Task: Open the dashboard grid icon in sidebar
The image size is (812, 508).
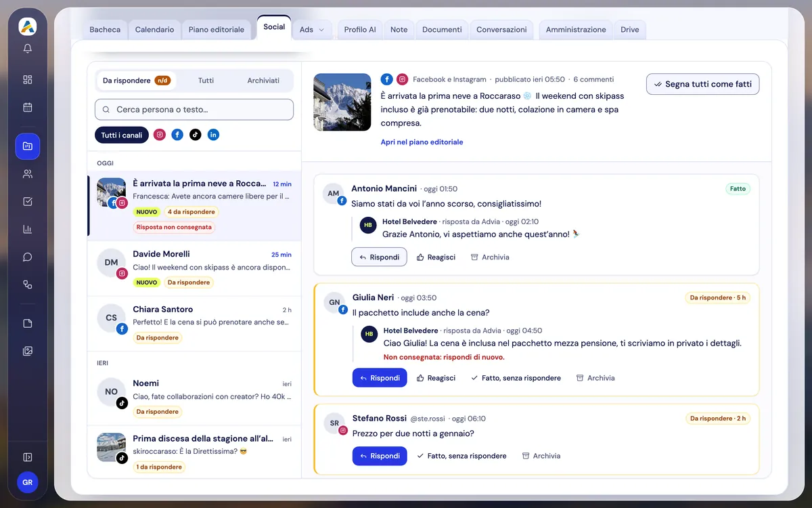Action: point(28,79)
